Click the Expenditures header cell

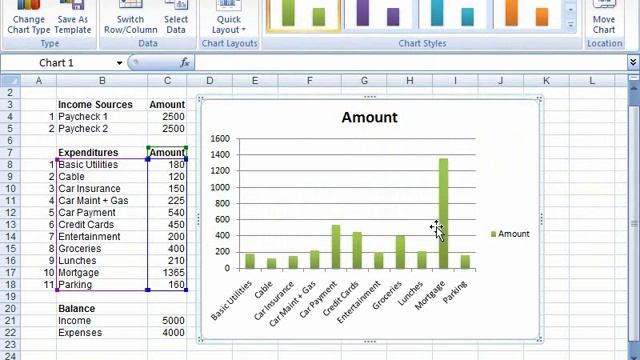click(x=102, y=153)
